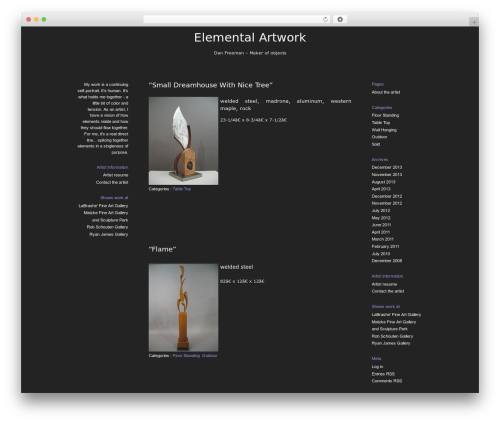The height and width of the screenshot is (423, 500).
Task: Visit LaBrashe' Fine Art Gallery in the right sidebar
Action: pyautogui.click(x=396, y=315)
